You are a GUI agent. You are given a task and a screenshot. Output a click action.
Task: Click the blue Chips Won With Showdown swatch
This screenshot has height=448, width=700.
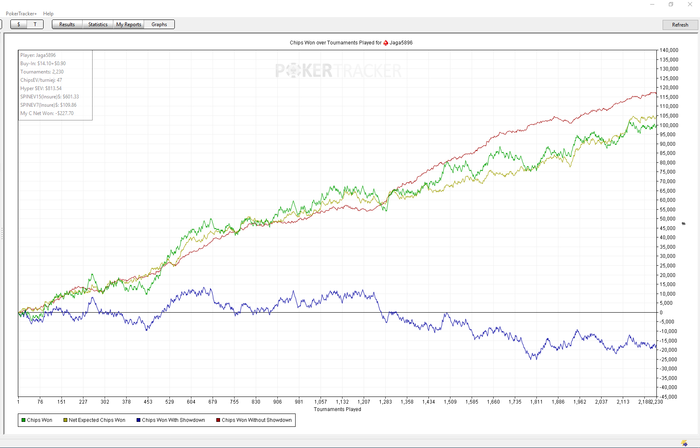coord(138,420)
